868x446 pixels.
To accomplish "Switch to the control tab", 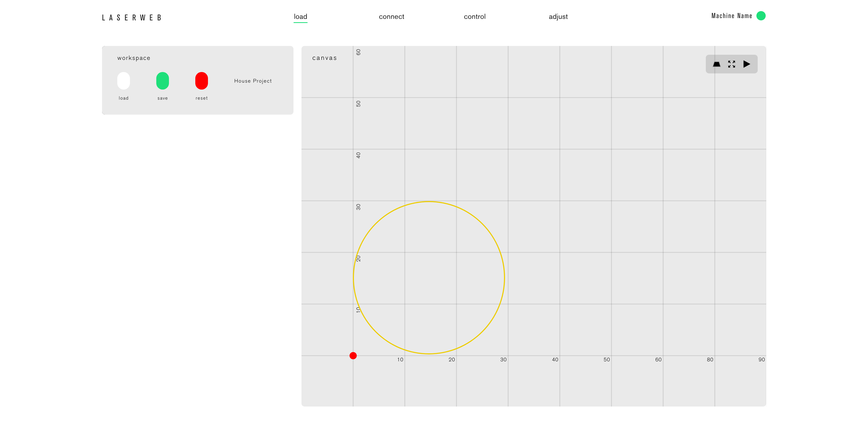I will tap(475, 17).
